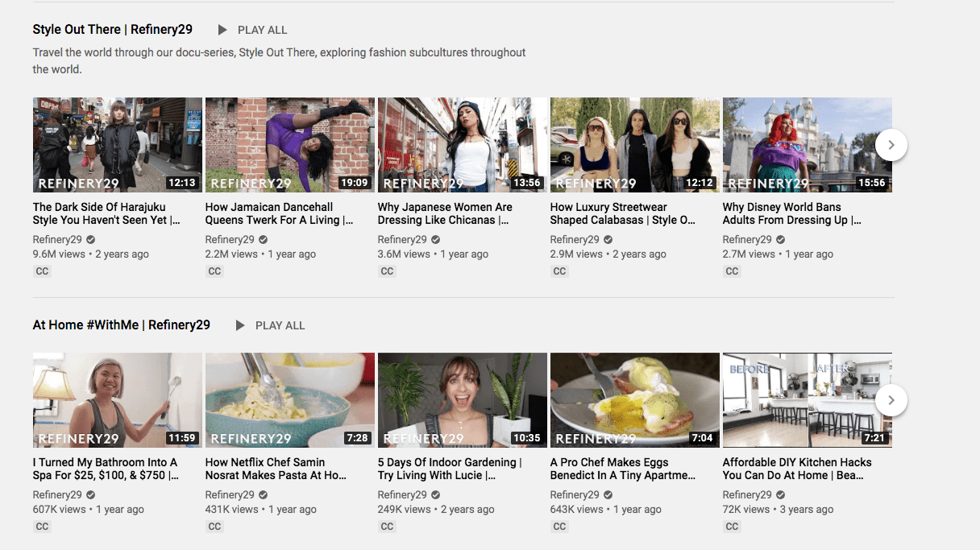This screenshot has width=980, height=550.
Task: Open Disney World Bans Adults video thumbnail
Action: tap(808, 145)
